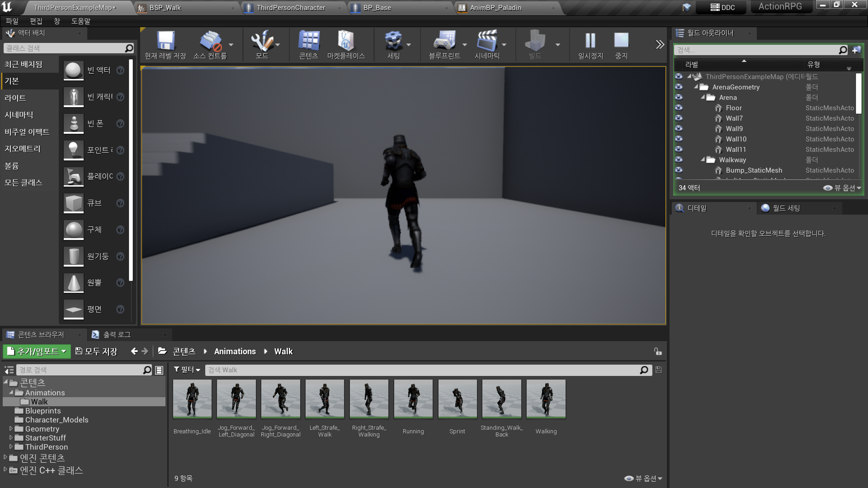
Task: Switch to the AnimBP_Paladin tab
Action: [495, 8]
